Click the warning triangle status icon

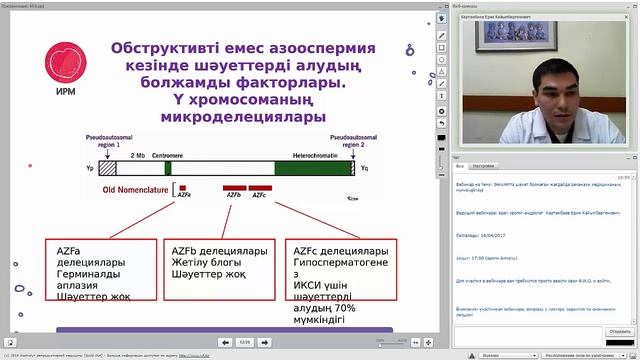471,356
